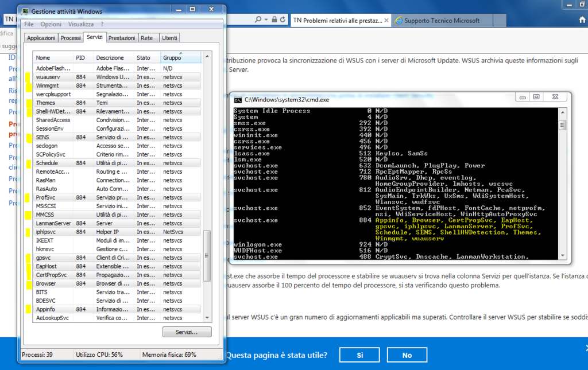Click the cmd window scrollbar up arrow

point(562,112)
